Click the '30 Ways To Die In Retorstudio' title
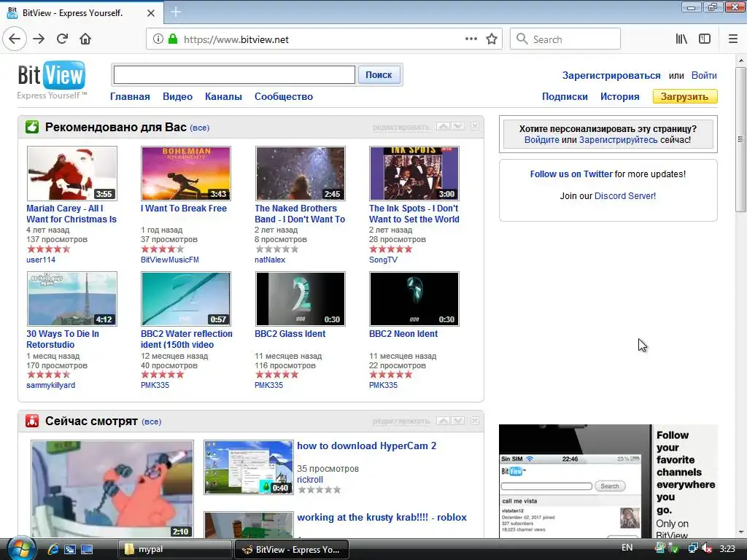This screenshot has height=560, width=747. [63, 339]
